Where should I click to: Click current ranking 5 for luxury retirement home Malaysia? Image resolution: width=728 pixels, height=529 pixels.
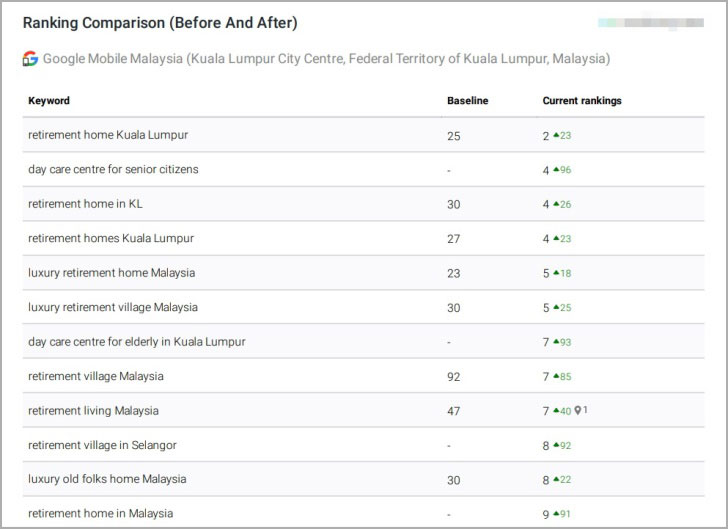pyautogui.click(x=546, y=273)
